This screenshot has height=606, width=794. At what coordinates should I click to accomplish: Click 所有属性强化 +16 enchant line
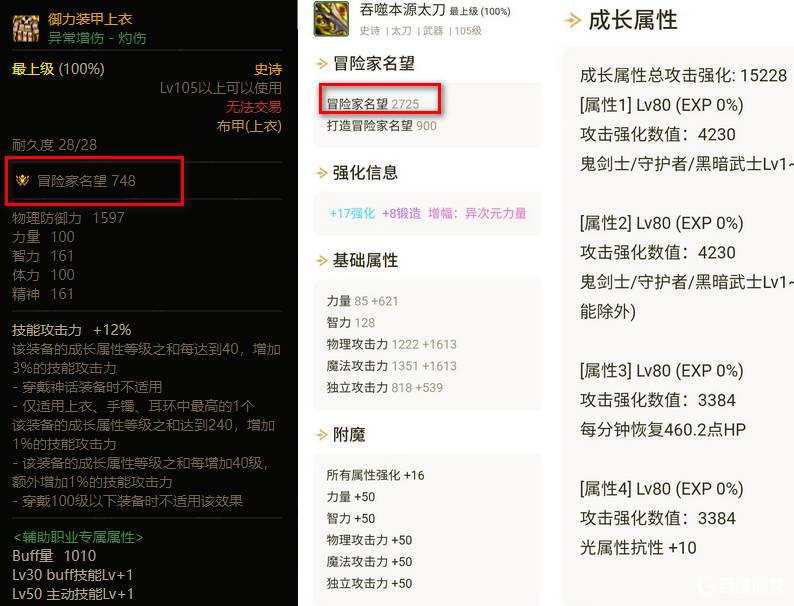[x=375, y=475]
